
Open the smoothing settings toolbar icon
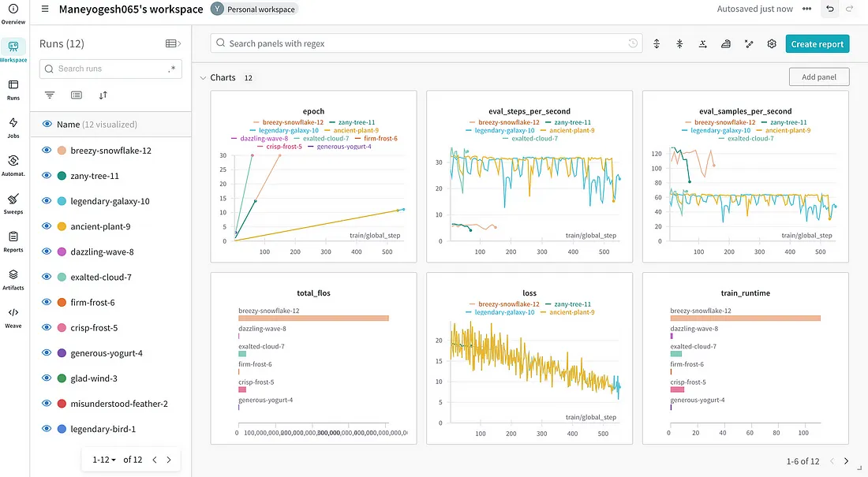726,43
